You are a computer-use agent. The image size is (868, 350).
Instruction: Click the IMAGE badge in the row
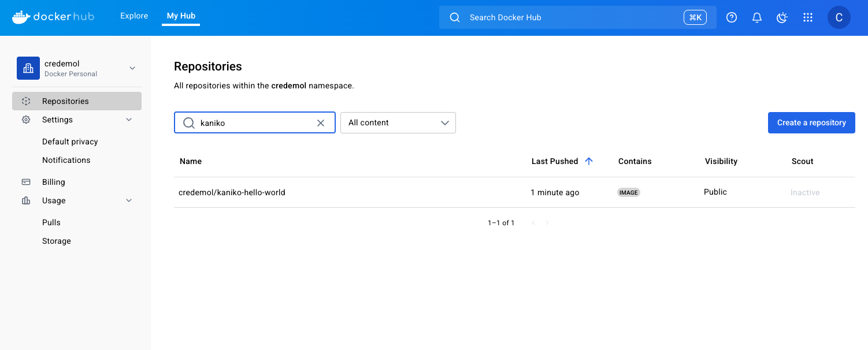coord(629,192)
